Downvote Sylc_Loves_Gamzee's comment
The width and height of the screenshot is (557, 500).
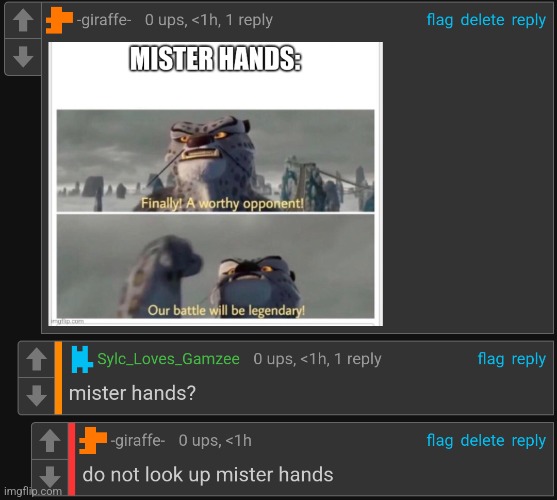tap(36, 396)
